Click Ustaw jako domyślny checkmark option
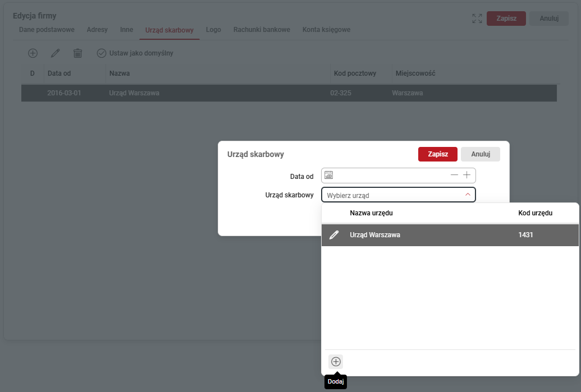This screenshot has width=581, height=392. click(135, 53)
